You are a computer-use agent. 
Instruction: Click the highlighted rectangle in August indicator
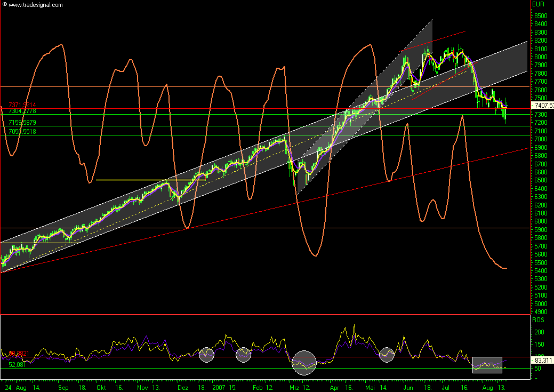487,364
